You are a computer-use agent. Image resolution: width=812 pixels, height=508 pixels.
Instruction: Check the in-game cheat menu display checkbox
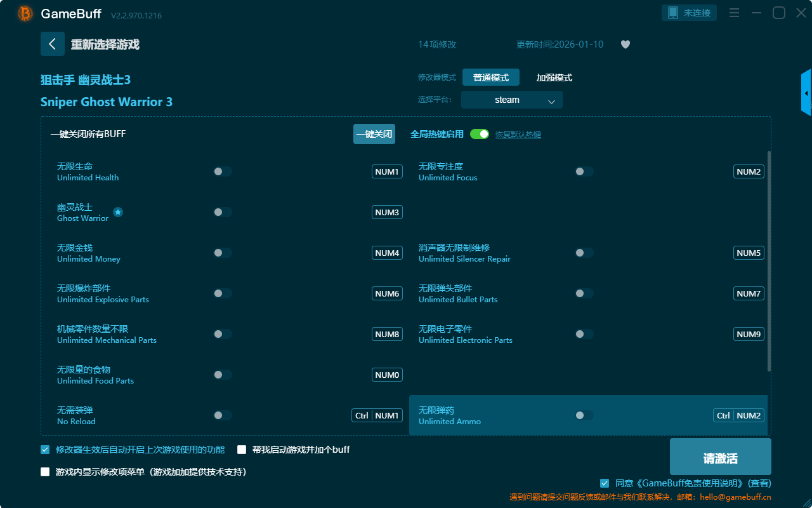(45, 472)
